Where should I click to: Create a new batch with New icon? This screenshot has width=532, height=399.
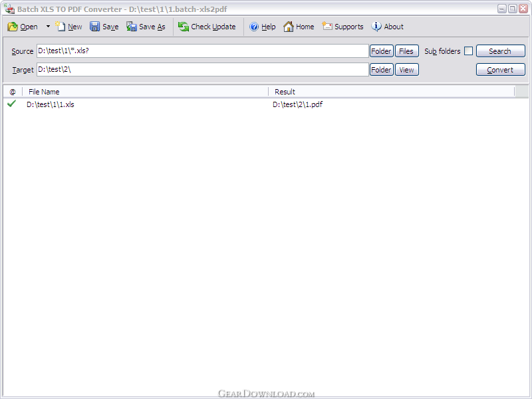61,27
